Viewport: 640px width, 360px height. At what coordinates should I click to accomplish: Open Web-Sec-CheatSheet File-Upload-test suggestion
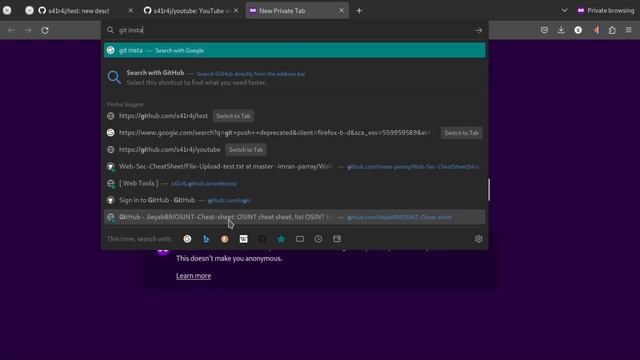click(295, 167)
